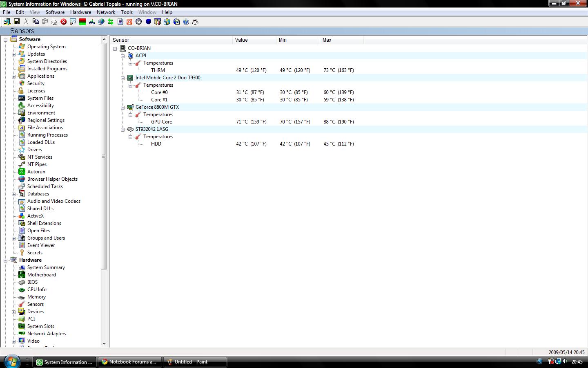Image resolution: width=588 pixels, height=368 pixels.
Task: Expand the Groups and Users node
Action: pyautogui.click(x=13, y=238)
